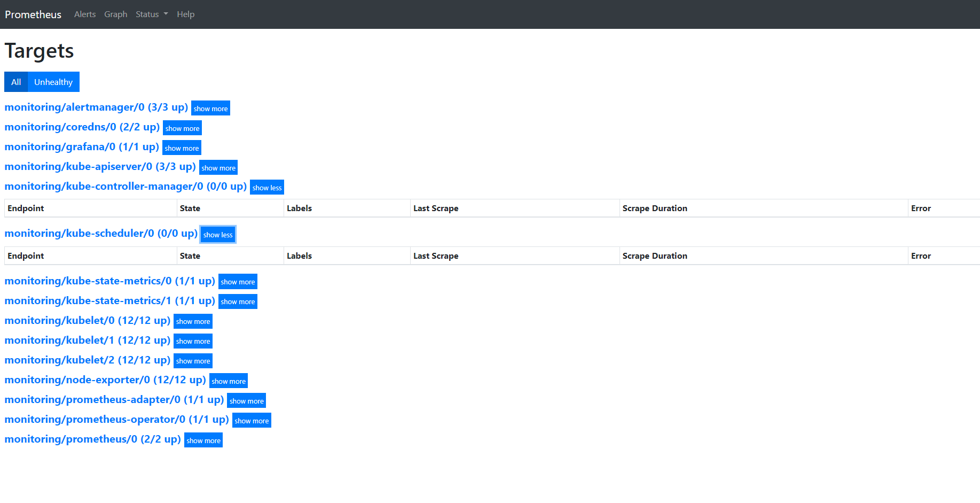Expand kubelet/0 with show more

coord(193,321)
